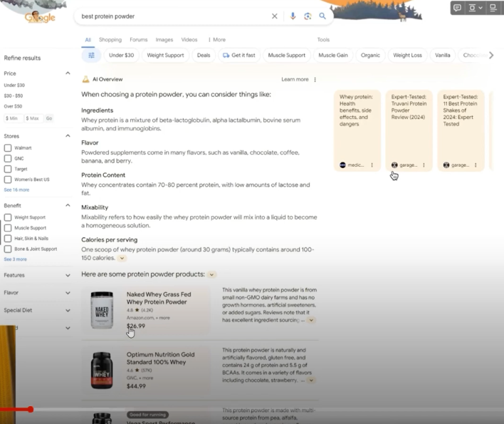Click See 3 more benefits link
Image resolution: width=504 pixels, height=424 pixels.
(x=15, y=259)
